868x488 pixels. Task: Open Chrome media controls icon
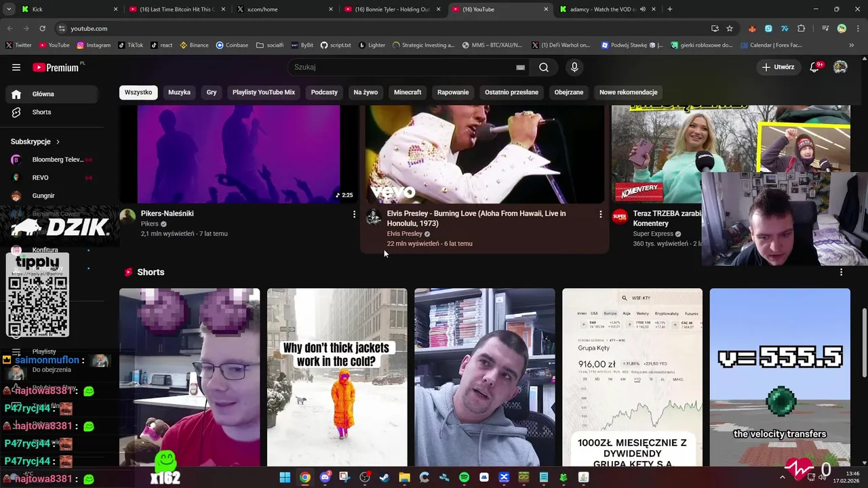[x=825, y=28]
